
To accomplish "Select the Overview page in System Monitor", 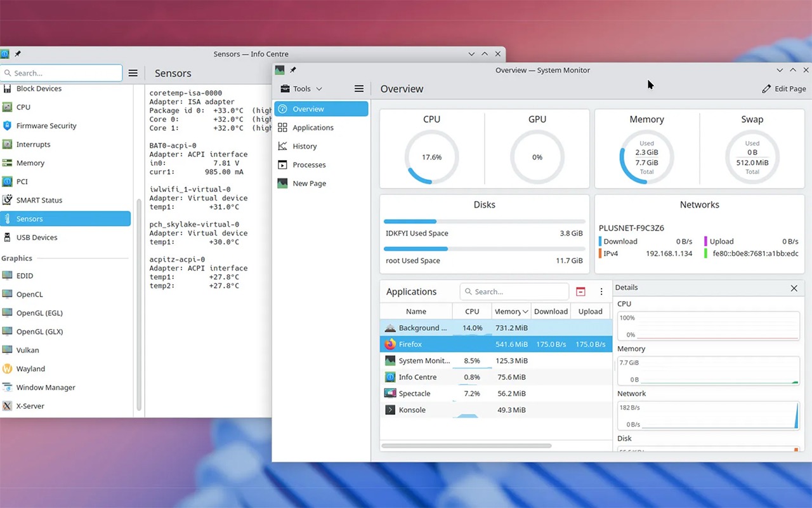I will click(x=321, y=109).
